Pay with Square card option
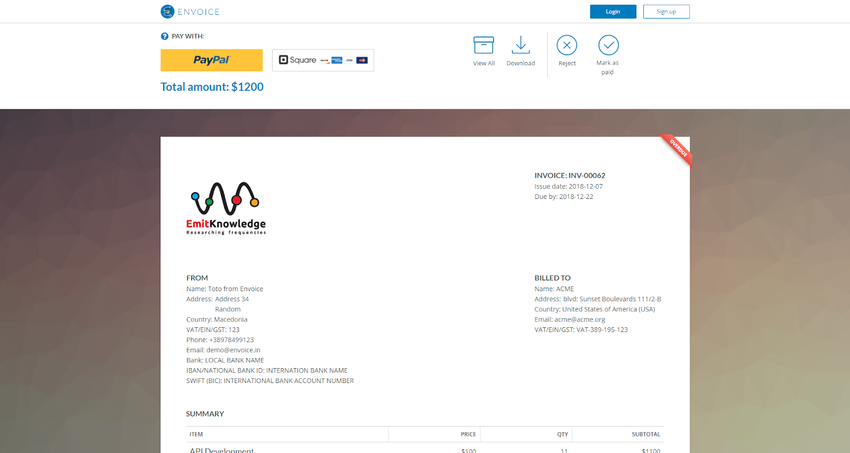The width and height of the screenshot is (850, 453). (323, 60)
